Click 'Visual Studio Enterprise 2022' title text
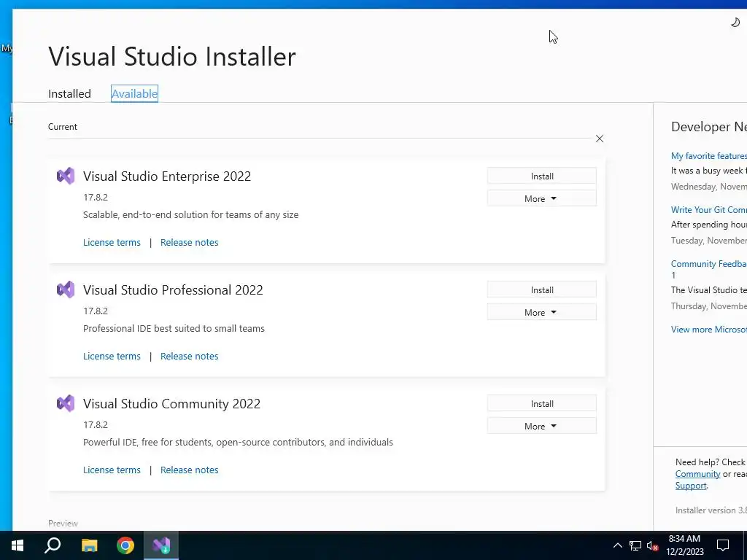Viewport: 747px width, 560px height. pyautogui.click(x=167, y=176)
